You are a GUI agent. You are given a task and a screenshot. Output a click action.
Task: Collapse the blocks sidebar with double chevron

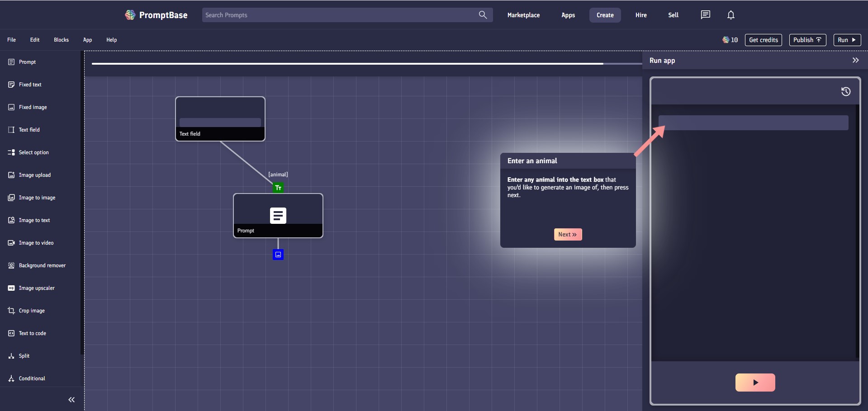point(71,400)
